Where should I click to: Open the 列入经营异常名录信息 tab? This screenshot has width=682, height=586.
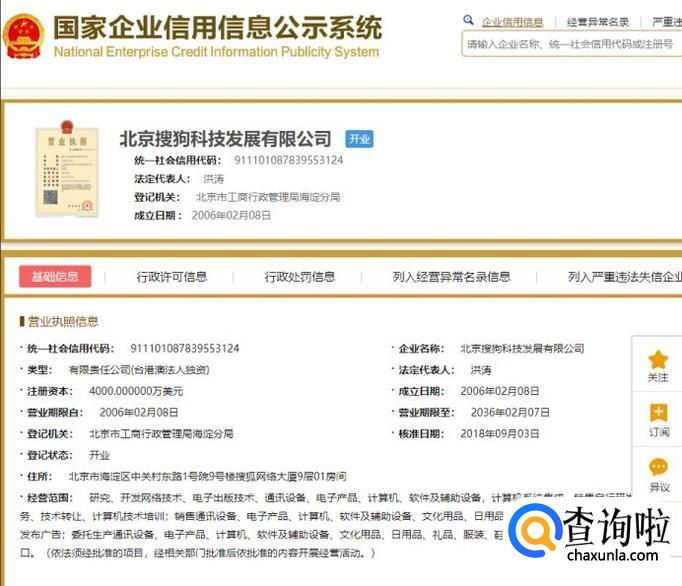tap(451, 277)
